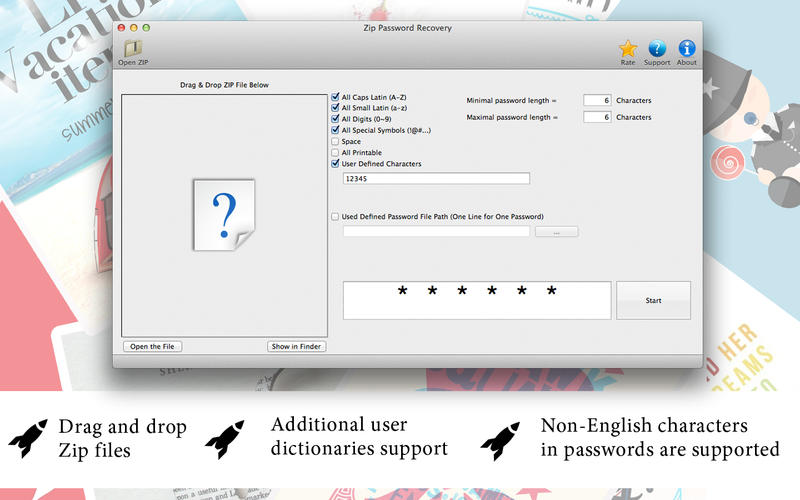Screen dimensions: 800x500
Task: Toggle All Special Symbols checkbox
Action: (335, 130)
